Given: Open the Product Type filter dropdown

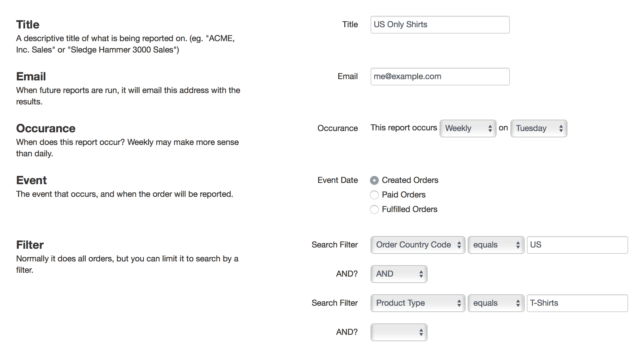Looking at the screenshot, I should [418, 303].
